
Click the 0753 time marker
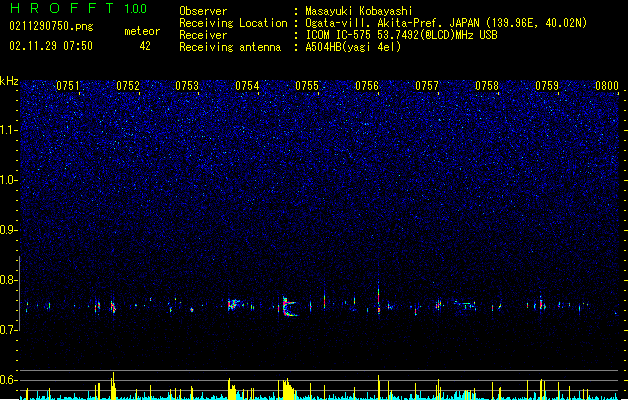click(x=187, y=86)
